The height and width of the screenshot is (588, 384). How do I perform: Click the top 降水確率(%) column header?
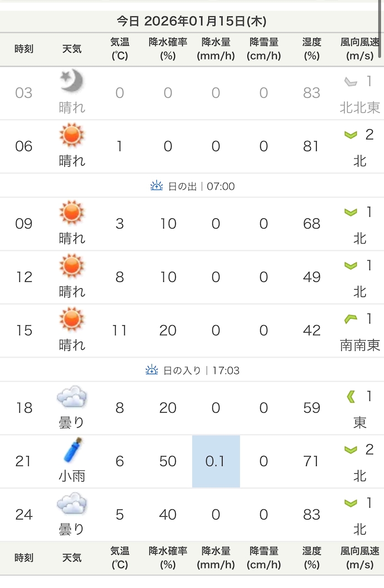pos(168,49)
